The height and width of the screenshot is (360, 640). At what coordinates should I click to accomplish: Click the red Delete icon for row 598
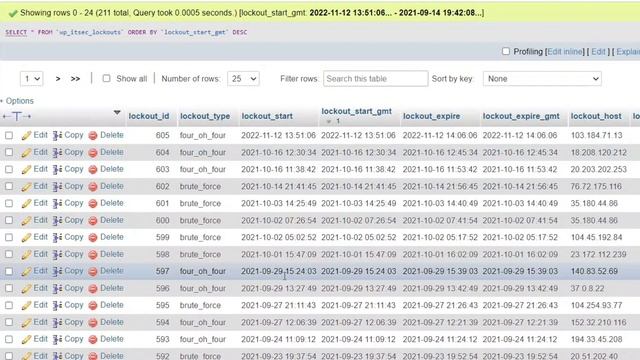93,255
